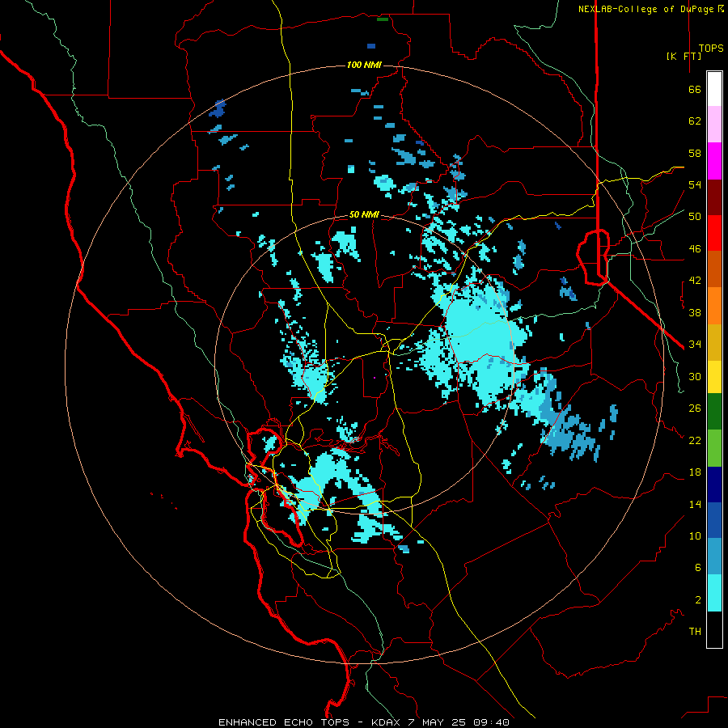Click the "[K FT]" units label

(684, 56)
